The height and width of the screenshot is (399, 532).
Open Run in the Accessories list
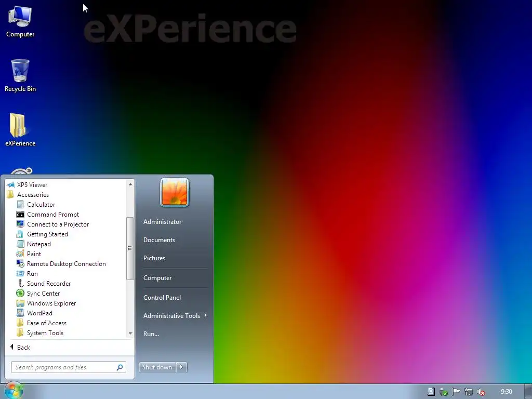[x=32, y=273]
